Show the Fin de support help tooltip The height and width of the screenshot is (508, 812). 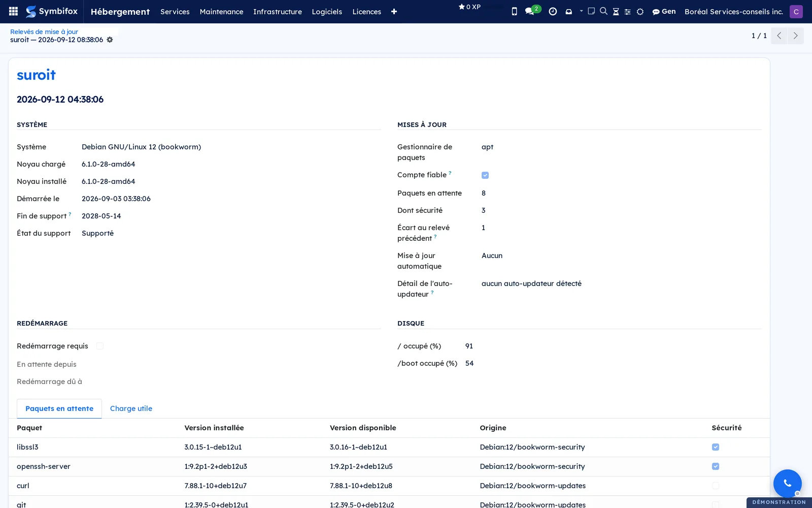(x=70, y=214)
